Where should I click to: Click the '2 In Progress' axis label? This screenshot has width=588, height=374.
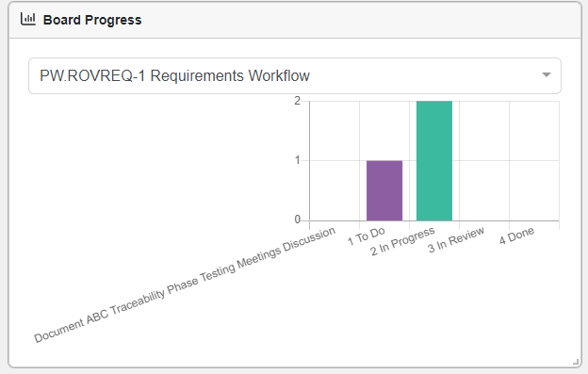point(402,241)
